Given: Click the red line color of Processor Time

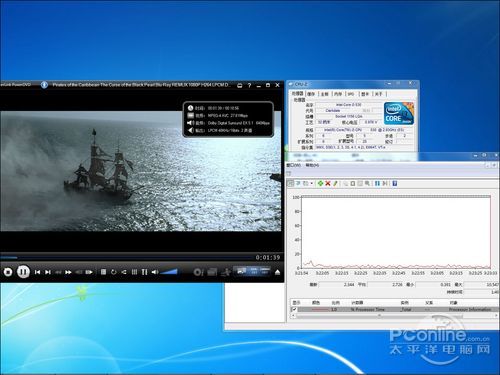Looking at the screenshot, I should point(319,310).
